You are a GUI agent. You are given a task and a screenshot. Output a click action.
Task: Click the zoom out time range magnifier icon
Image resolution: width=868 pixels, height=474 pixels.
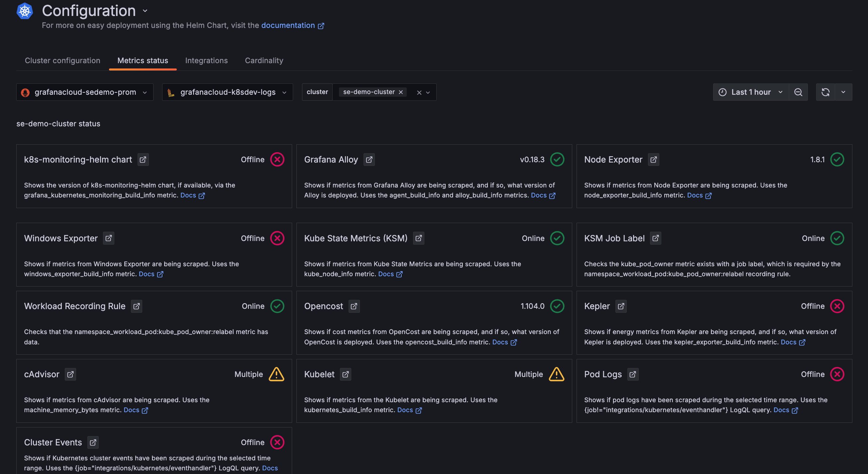pyautogui.click(x=798, y=92)
